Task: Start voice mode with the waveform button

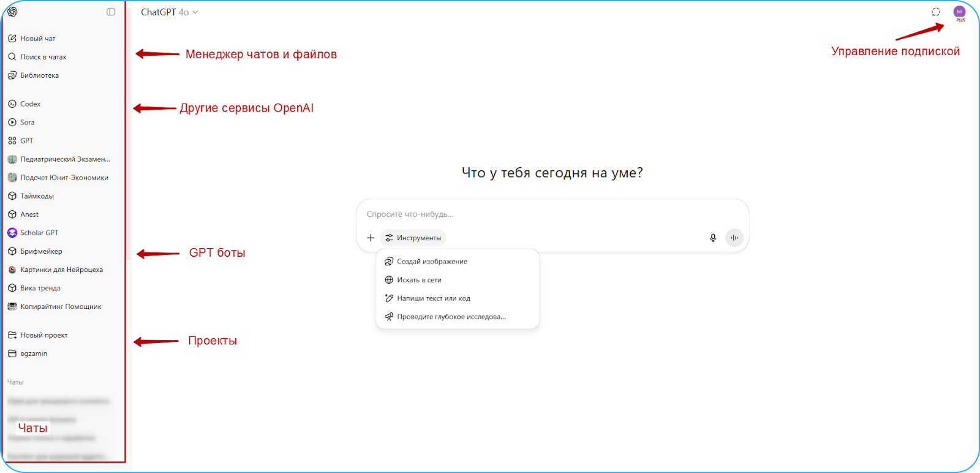Action: coord(734,238)
